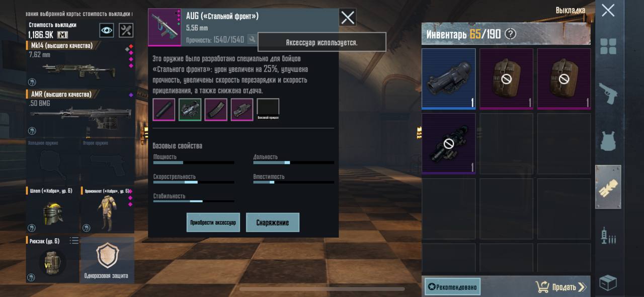The image size is (644, 297).
Task: Close the AUG details popup
Action: 348,18
